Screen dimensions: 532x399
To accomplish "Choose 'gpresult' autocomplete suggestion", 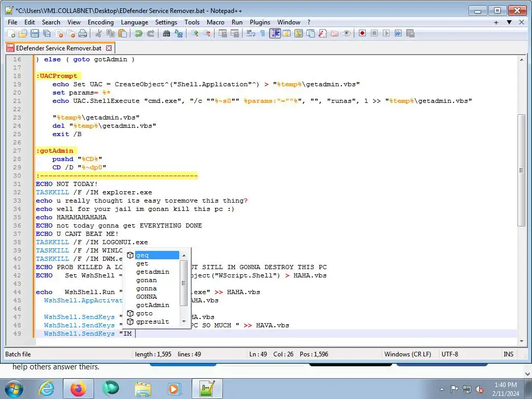I will pos(153,322).
